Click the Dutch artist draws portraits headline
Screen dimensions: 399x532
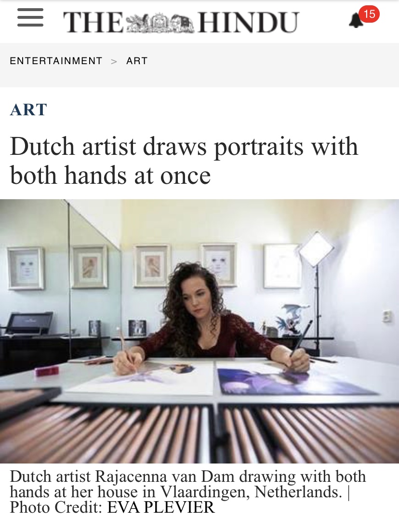click(x=184, y=161)
